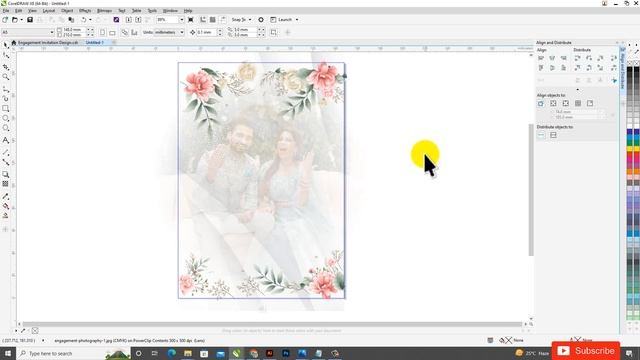Click Align Bottom in Align panel
This screenshot has height=360, width=640.
pos(564,68)
